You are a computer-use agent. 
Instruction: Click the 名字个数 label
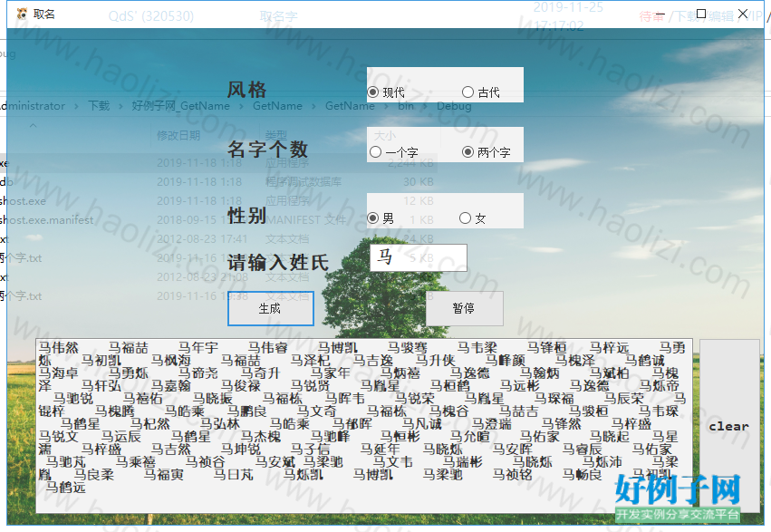click(268, 149)
